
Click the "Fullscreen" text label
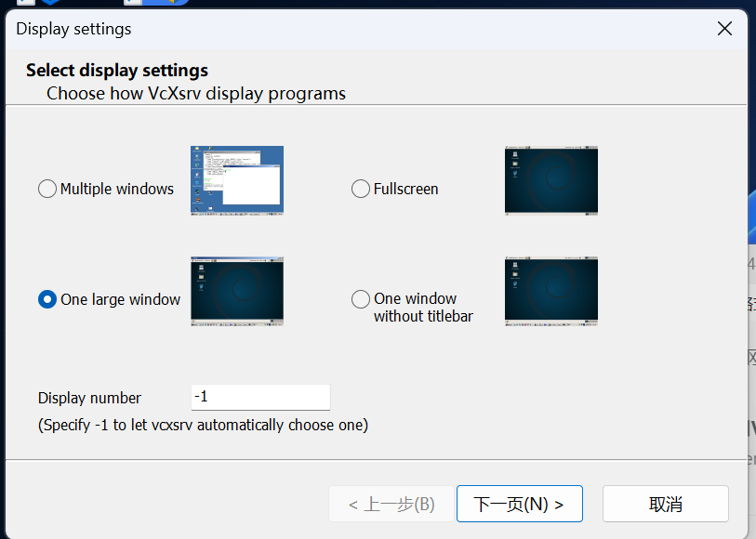coord(405,189)
